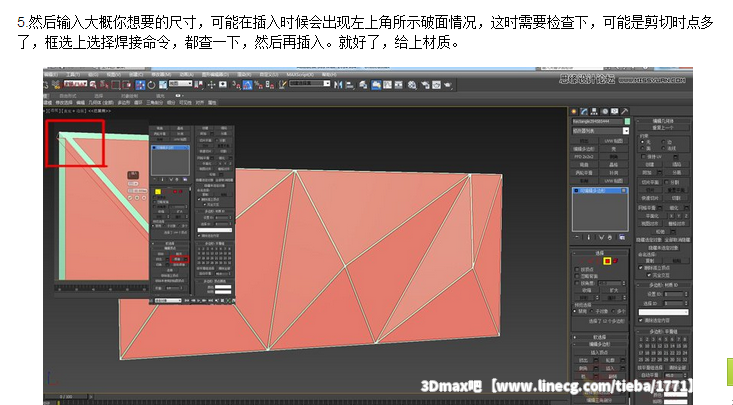Enable the 忽略背面 checkbox
Viewport: 733px width, 405px height.
(576, 276)
